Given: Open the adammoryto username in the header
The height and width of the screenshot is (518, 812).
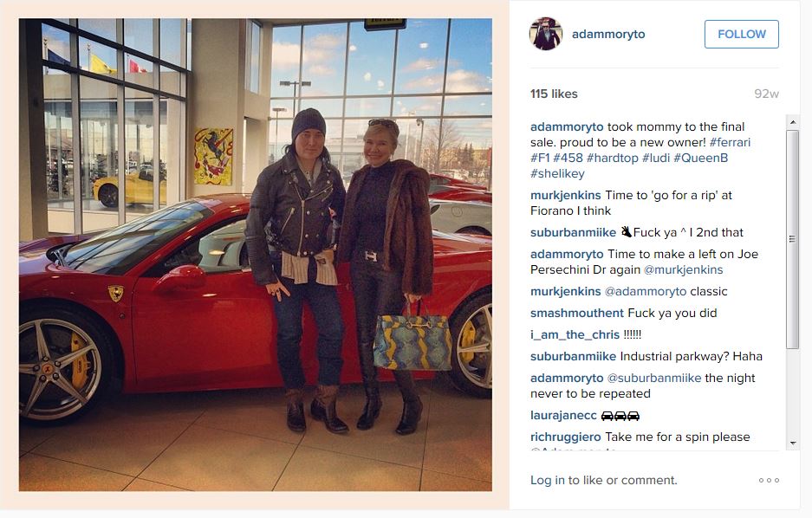Looking at the screenshot, I should point(608,34).
